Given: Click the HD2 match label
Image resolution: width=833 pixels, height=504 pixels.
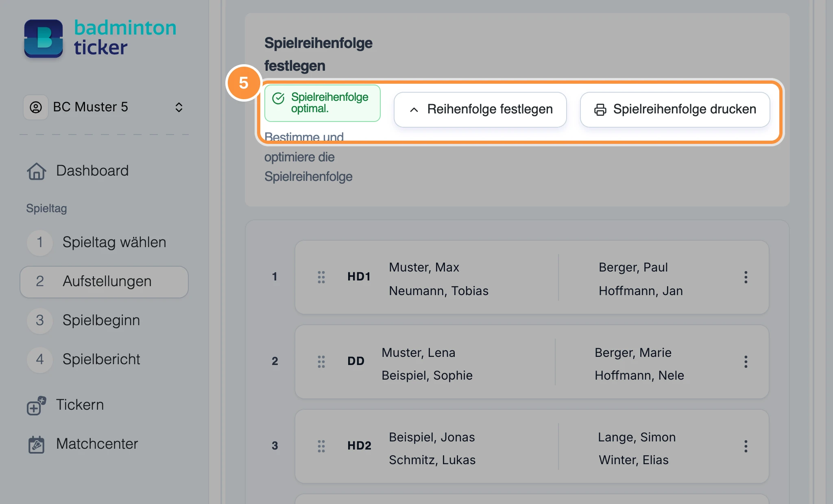Looking at the screenshot, I should coord(360,446).
